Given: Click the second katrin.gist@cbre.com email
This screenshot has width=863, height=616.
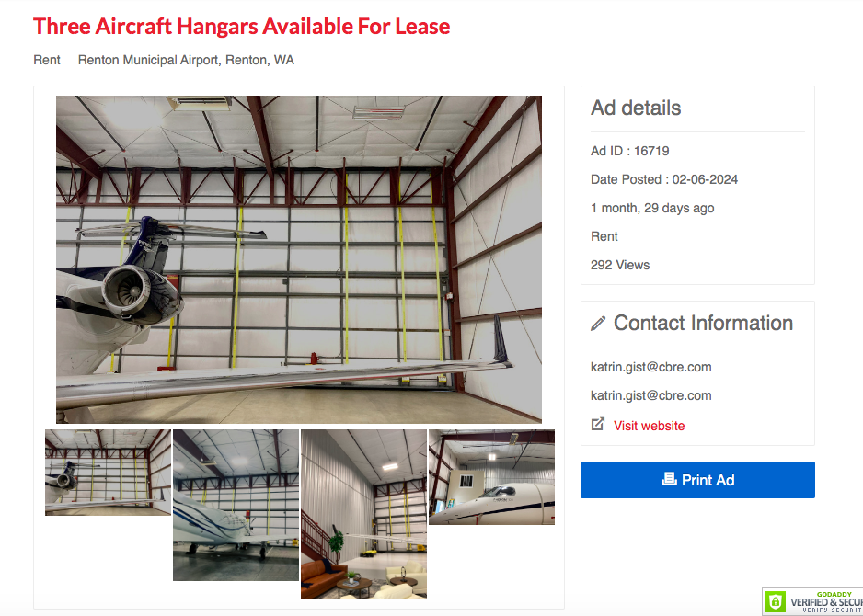Looking at the screenshot, I should (x=651, y=395).
